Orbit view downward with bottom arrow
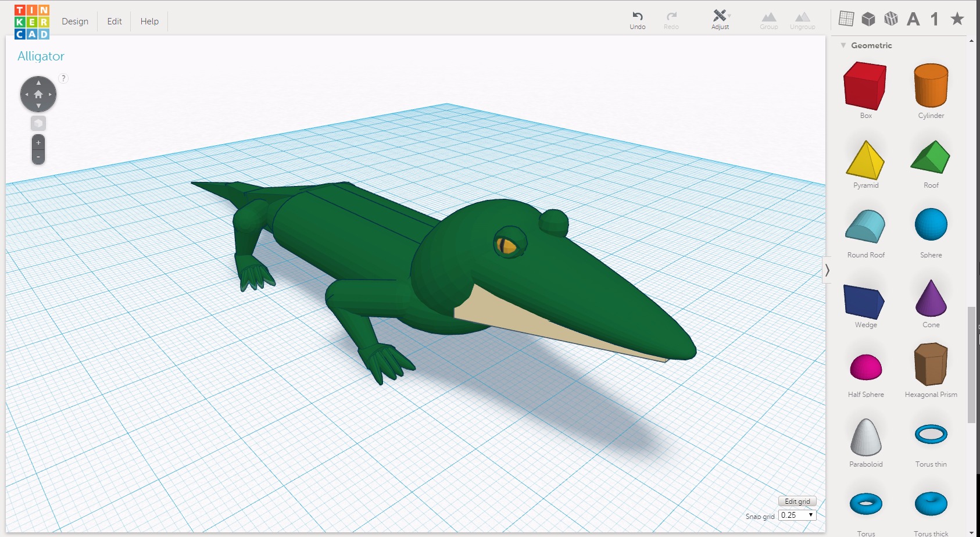Viewport: 980px width, 537px height. click(38, 106)
